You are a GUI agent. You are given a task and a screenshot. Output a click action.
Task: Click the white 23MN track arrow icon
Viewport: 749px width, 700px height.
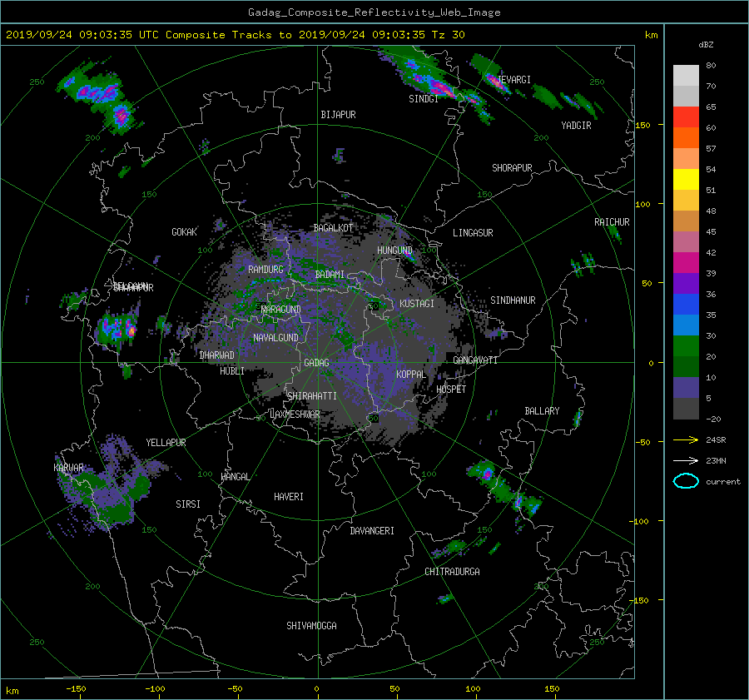tap(686, 460)
